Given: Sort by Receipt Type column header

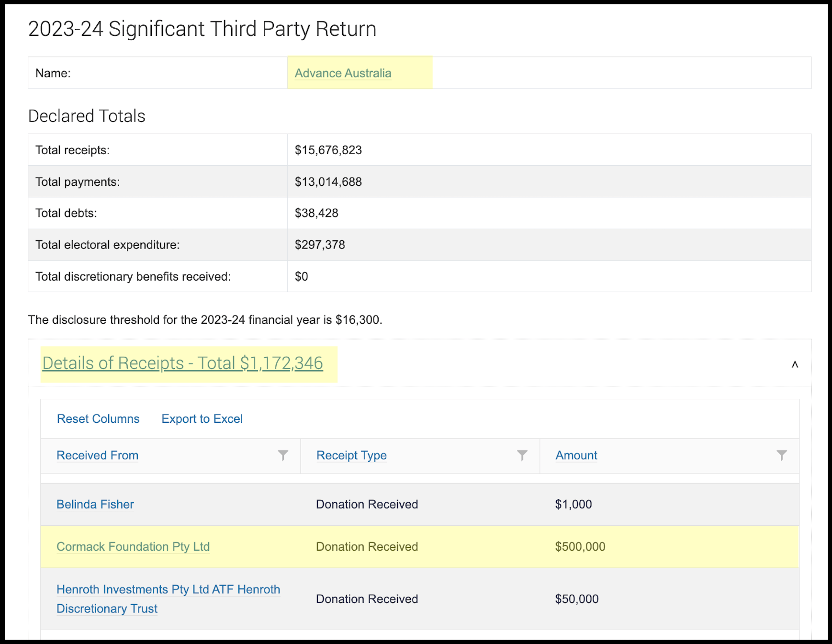Looking at the screenshot, I should coord(351,455).
